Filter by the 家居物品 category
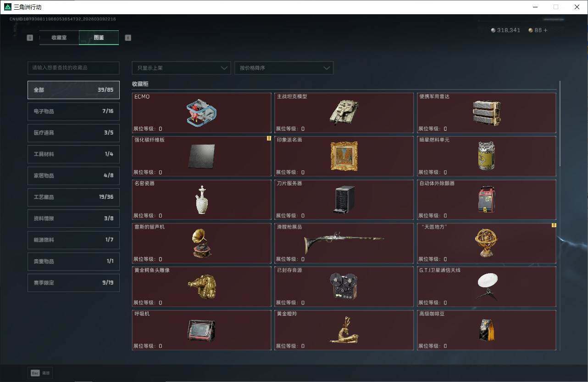The height and width of the screenshot is (382, 588). tap(73, 176)
